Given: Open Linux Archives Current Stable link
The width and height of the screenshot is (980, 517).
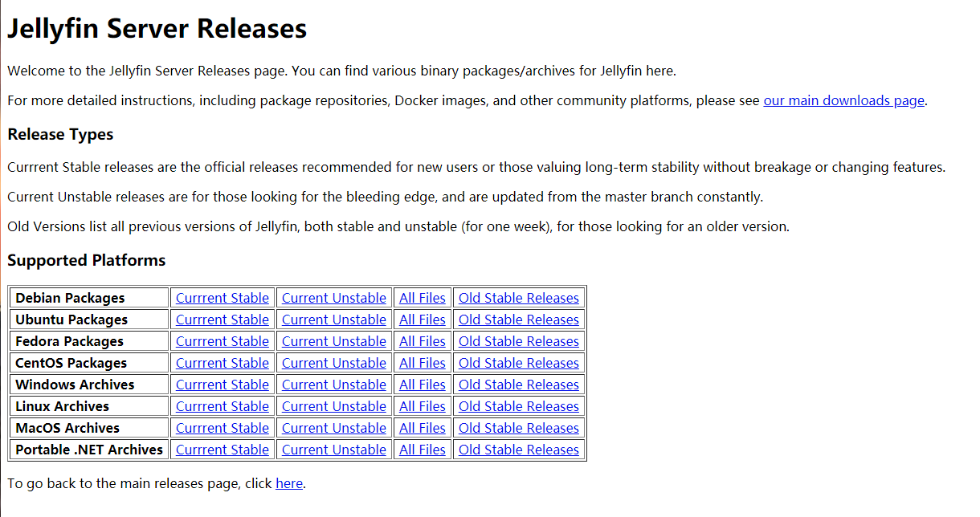Looking at the screenshot, I should pyautogui.click(x=222, y=406).
